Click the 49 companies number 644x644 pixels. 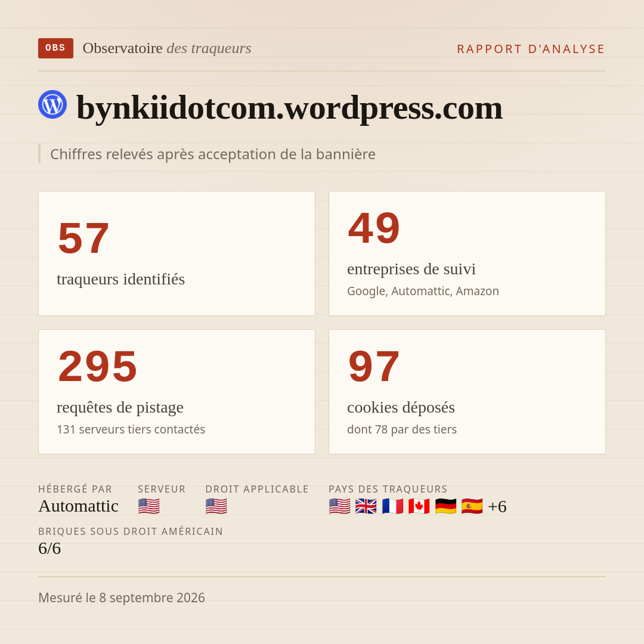374,228
